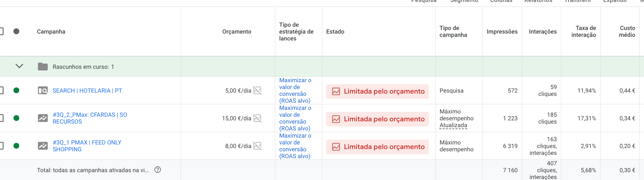Collapse the Rascunhos em curso row chevron
The image size is (644, 180).
[19, 66]
